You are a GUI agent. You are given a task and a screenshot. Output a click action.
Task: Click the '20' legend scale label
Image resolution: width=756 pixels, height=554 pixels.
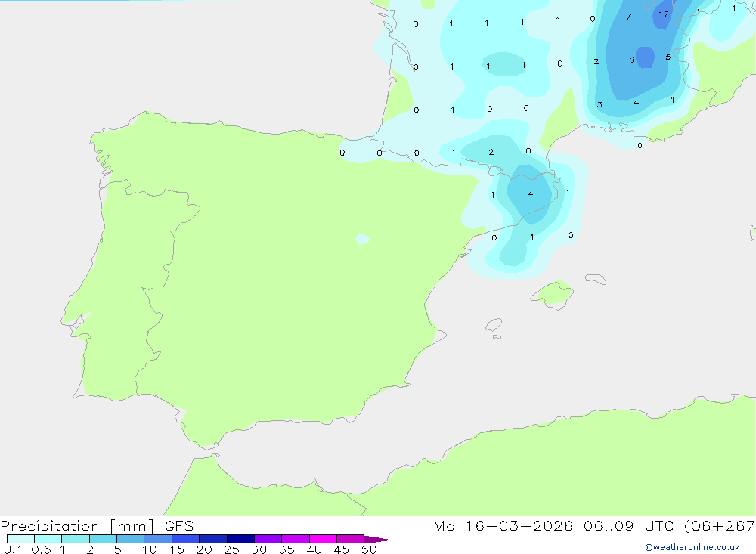[204, 549]
